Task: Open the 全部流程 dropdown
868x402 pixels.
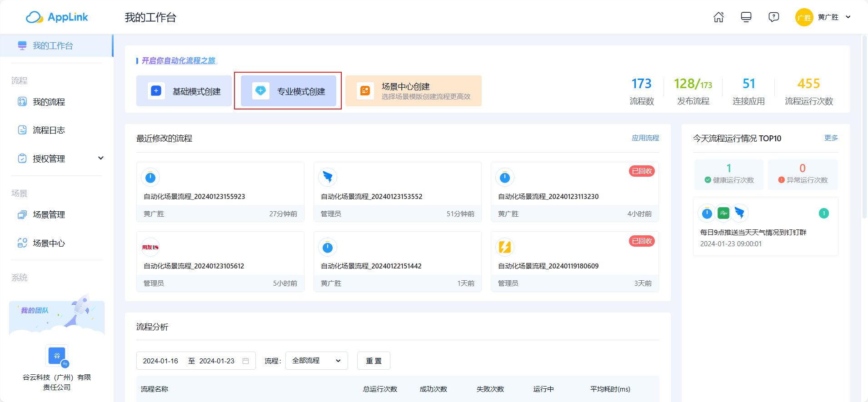Action: 317,361
